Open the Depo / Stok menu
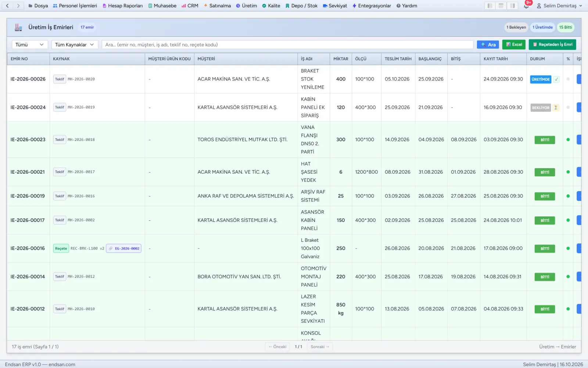Viewport: 588px width, 368px height. point(301,6)
